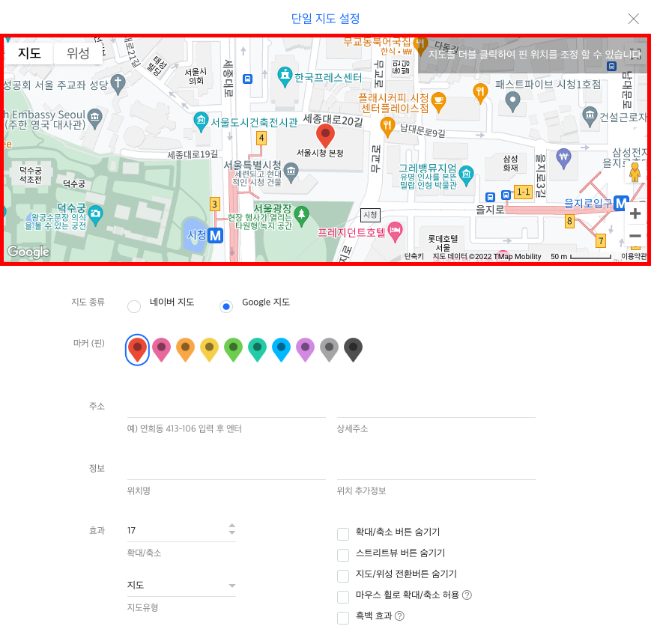
Task: Toggle fullscreen map view
Action: coord(635,55)
